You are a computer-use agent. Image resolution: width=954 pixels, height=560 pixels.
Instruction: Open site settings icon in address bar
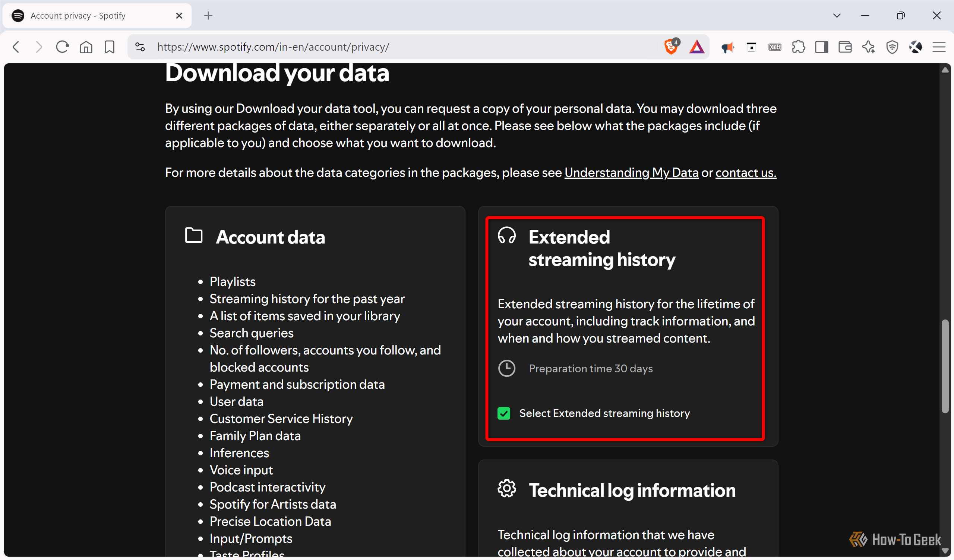click(140, 47)
